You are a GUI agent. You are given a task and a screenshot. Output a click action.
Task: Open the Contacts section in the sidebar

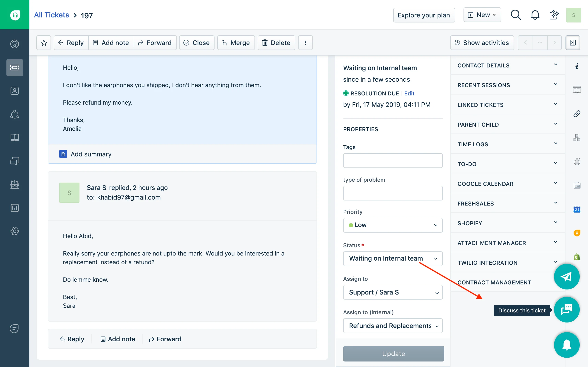point(14,91)
